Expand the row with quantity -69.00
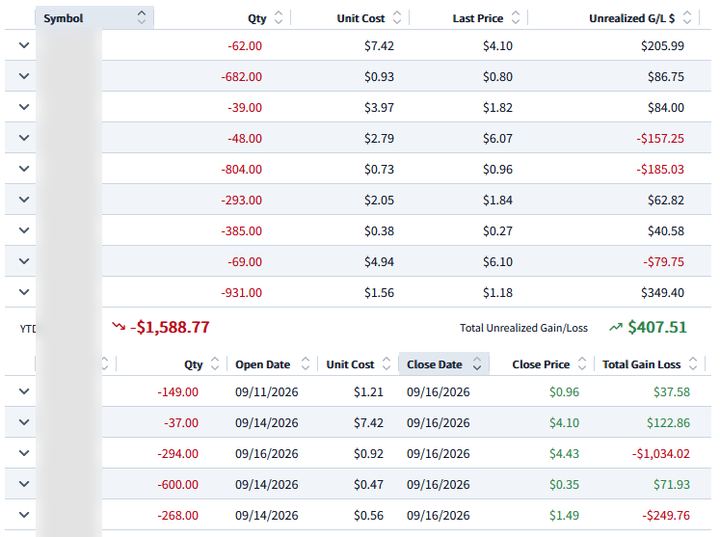720x537 pixels. 24,261
